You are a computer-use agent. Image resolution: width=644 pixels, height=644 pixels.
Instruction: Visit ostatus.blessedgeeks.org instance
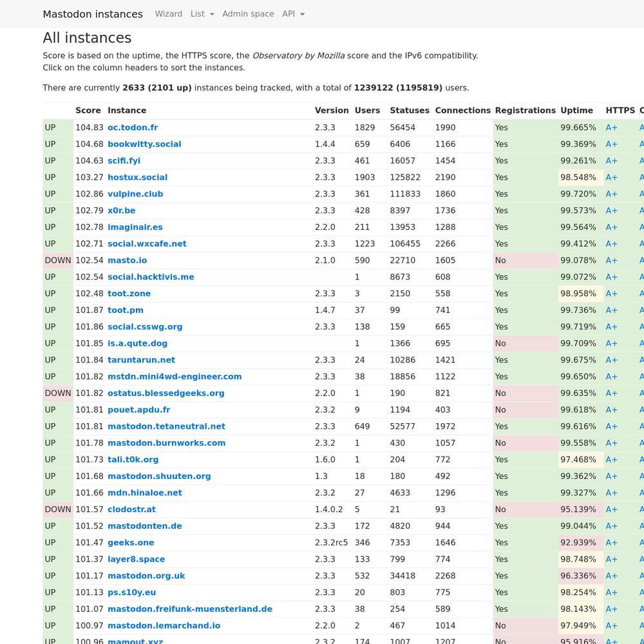pyautogui.click(x=166, y=393)
